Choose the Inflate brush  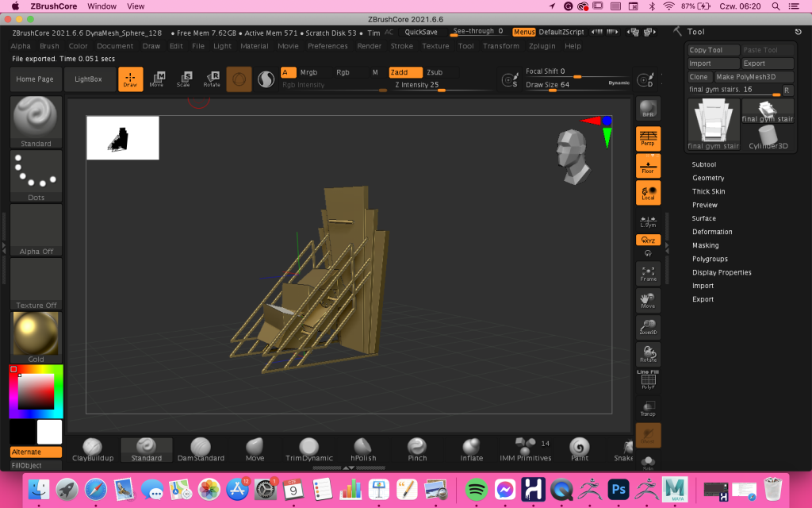point(471,449)
